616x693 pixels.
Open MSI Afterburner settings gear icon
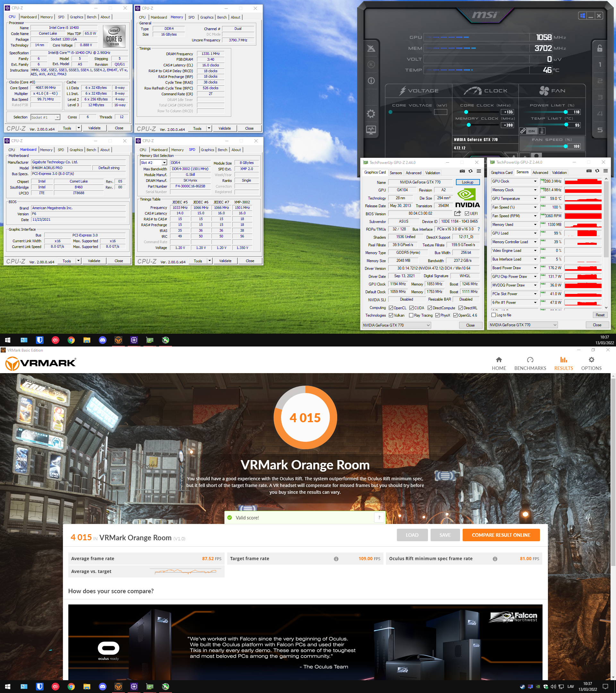tap(371, 114)
